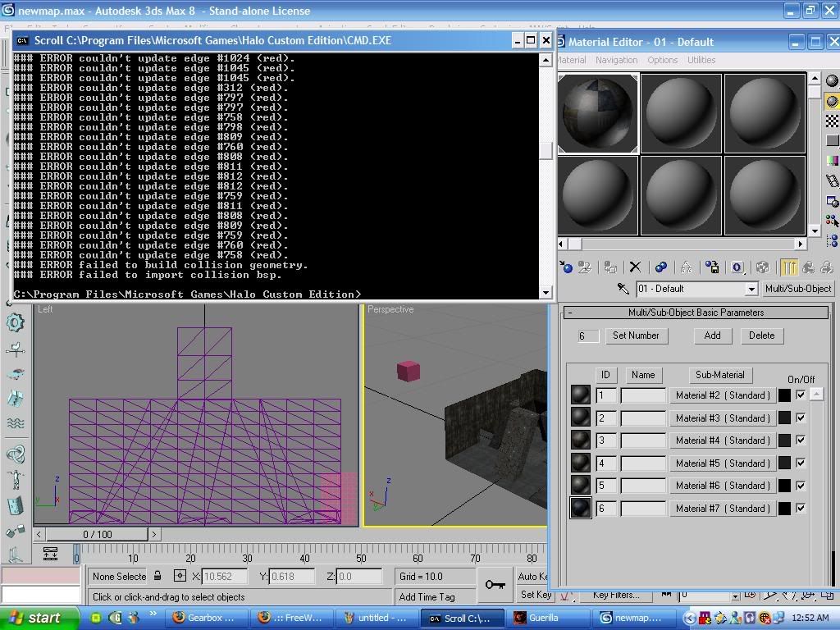Toggle the checkered Background icon
The image size is (840, 630).
pyautogui.click(x=832, y=121)
